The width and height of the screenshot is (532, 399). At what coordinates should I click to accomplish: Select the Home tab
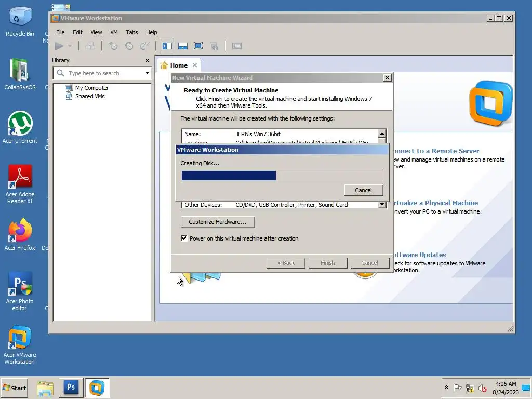pyautogui.click(x=179, y=65)
